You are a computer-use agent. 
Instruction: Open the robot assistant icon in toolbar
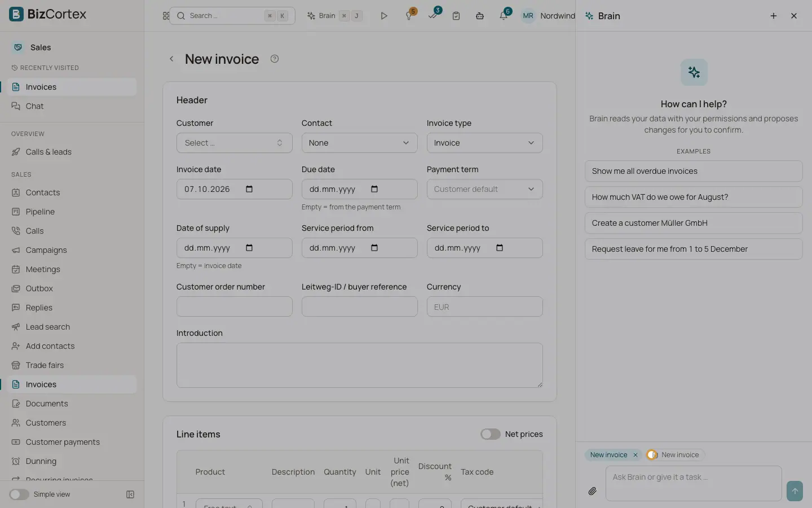coord(480,16)
